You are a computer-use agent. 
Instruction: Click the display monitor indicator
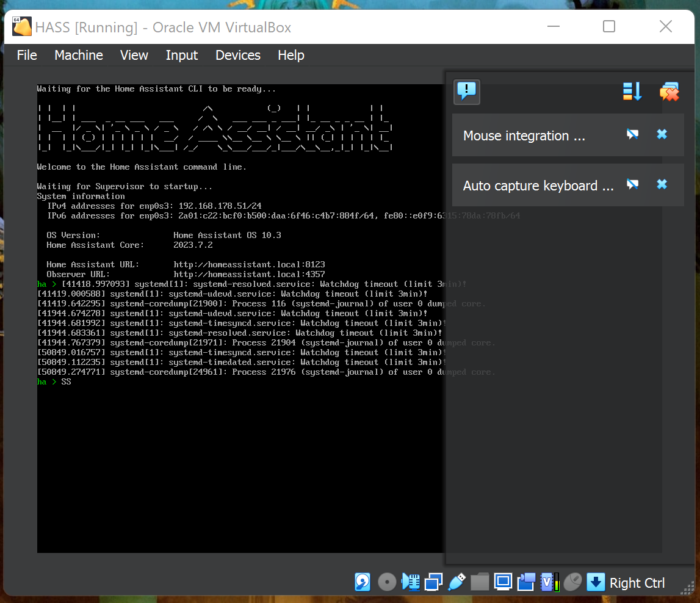tap(503, 582)
